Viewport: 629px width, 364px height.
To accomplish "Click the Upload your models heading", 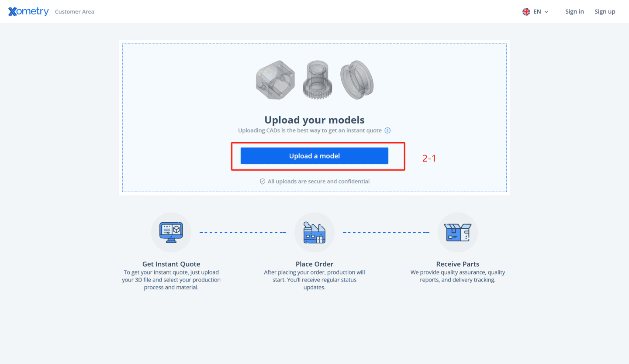I will coord(314,120).
